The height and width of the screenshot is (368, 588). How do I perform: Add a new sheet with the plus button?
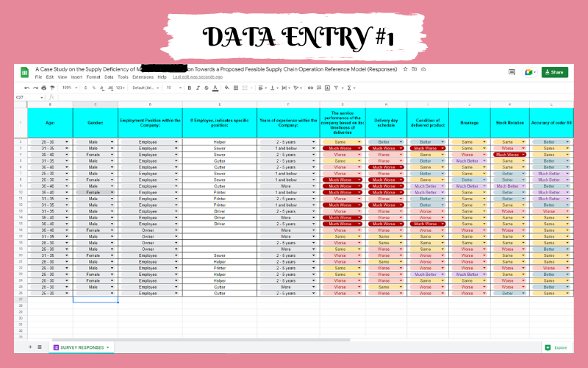[30, 347]
